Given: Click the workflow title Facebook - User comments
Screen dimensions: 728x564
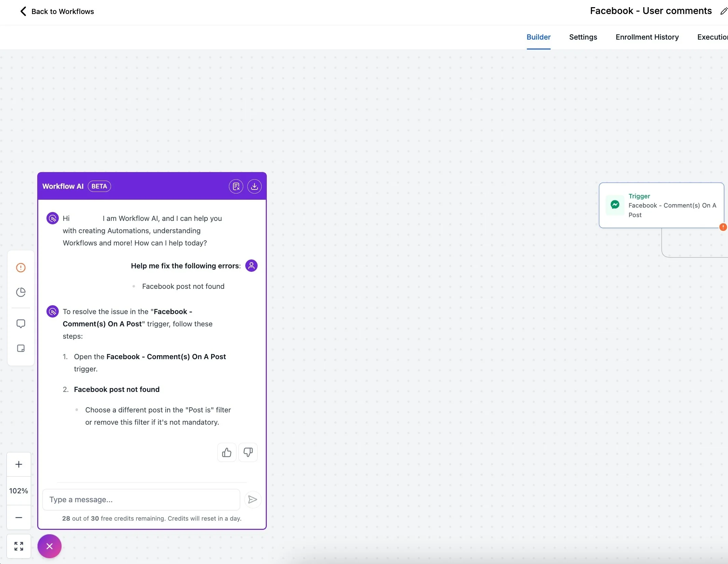Looking at the screenshot, I should point(651,11).
